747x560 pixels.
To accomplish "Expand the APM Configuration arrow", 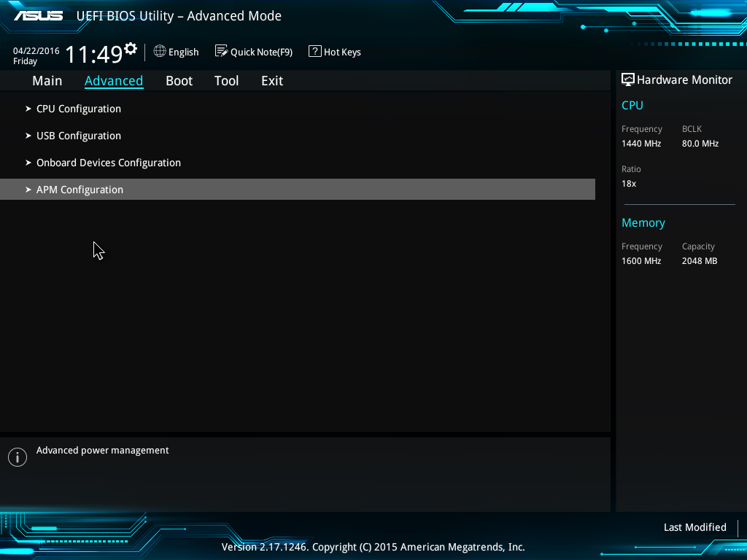I will [28, 190].
